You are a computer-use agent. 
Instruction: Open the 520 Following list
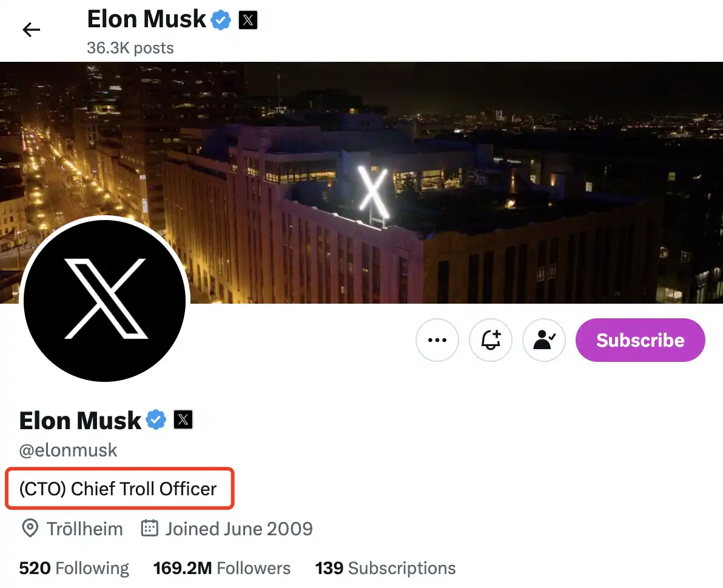click(74, 568)
